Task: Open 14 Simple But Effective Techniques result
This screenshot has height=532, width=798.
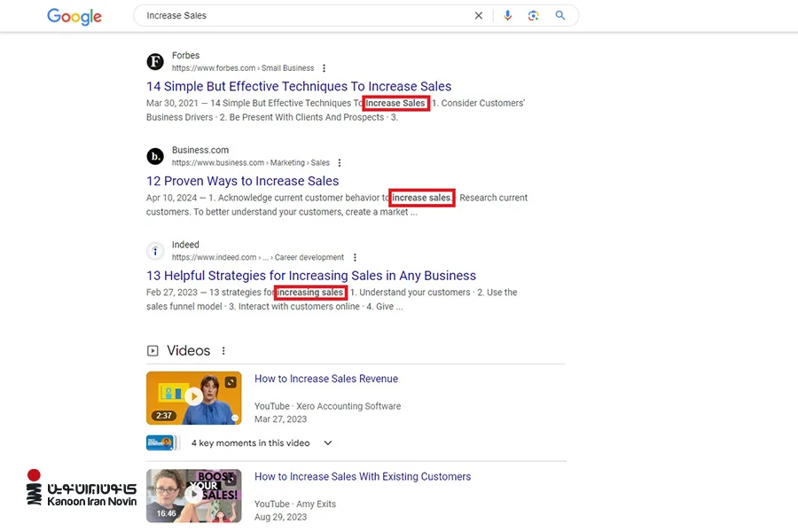Action: pos(299,86)
